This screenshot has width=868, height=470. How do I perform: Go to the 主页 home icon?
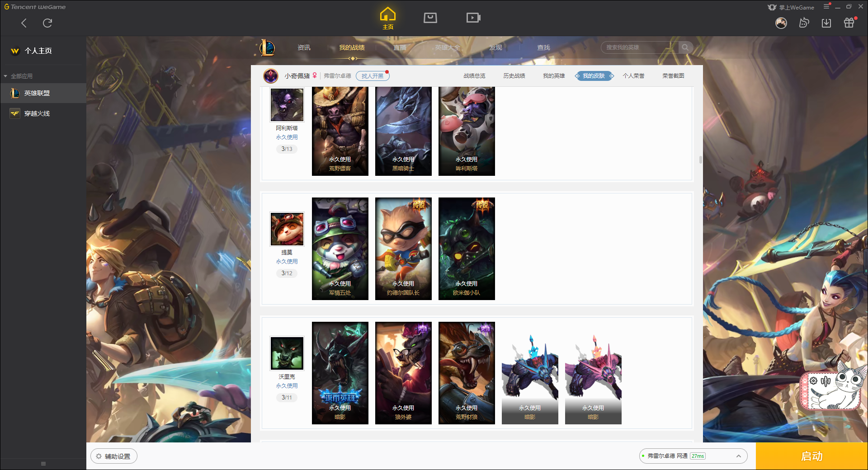click(x=387, y=19)
